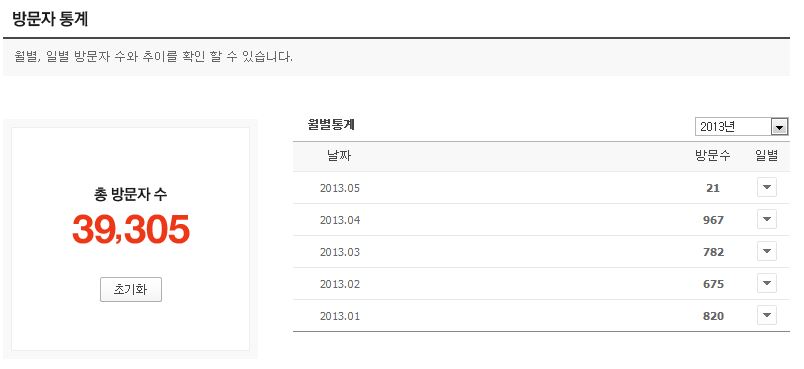Click the 방문수 column header

pos(713,156)
